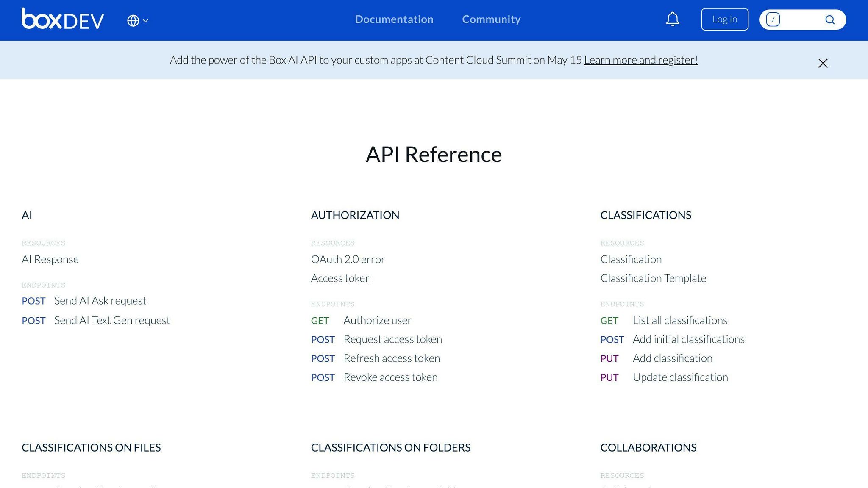View the AI Response resource
The height and width of the screenshot is (488, 868).
click(x=50, y=259)
